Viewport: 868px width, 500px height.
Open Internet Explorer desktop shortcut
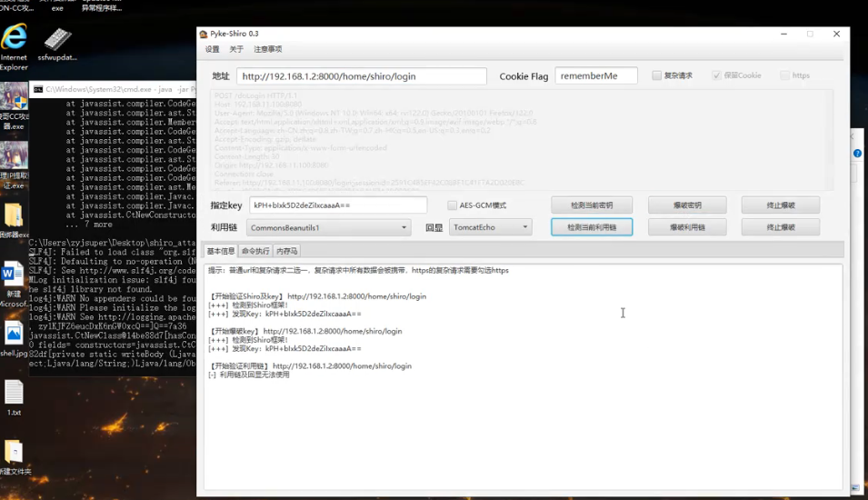tap(14, 47)
